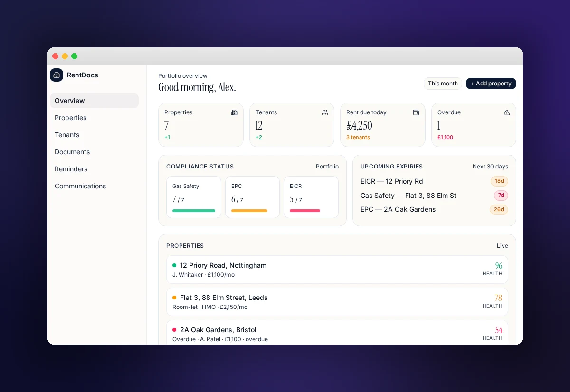Open the EICR compliance card
This screenshot has width=570, height=392.
[311, 197]
